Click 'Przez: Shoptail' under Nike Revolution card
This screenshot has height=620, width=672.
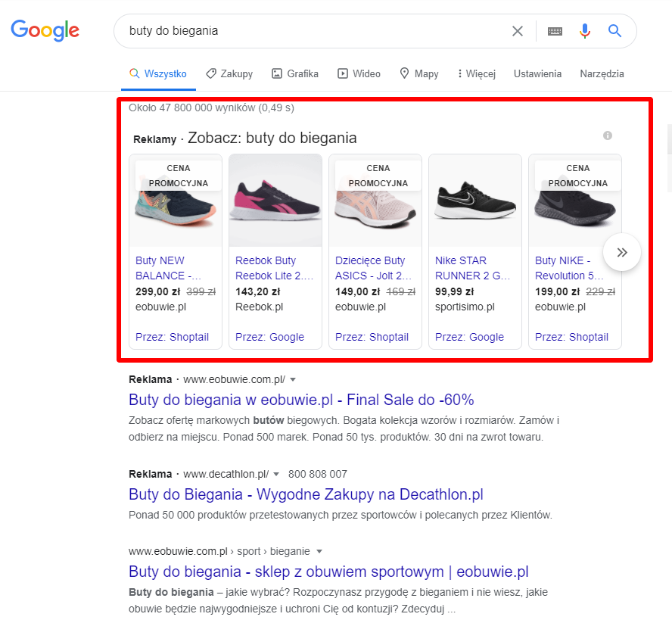pos(571,337)
